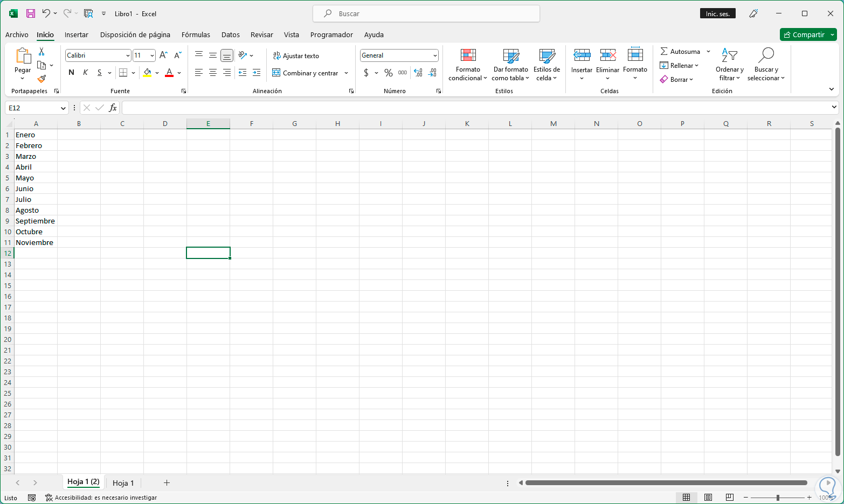Toggle center horizontal alignment
The image size is (844, 504).
(213, 73)
